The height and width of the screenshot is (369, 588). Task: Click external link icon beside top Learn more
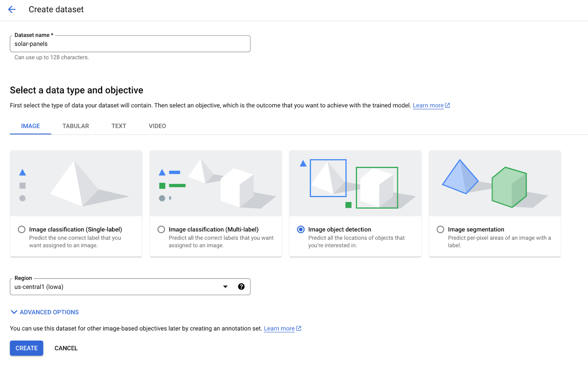coord(448,105)
